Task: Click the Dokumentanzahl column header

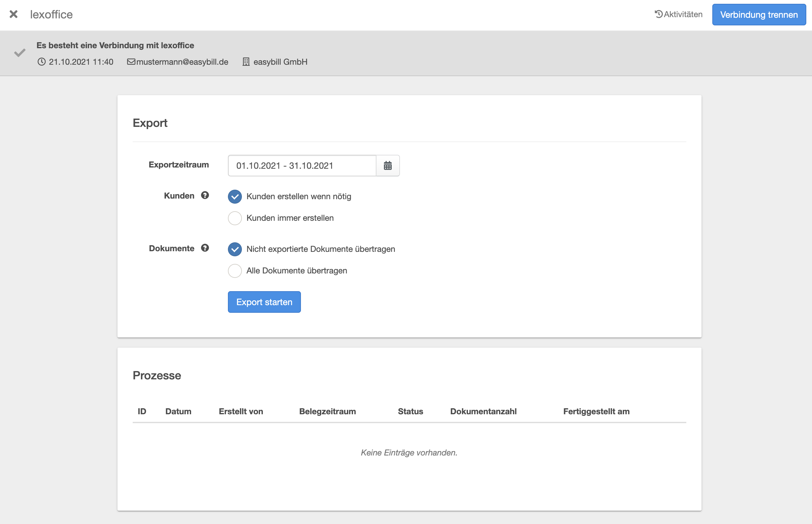Action: tap(483, 411)
